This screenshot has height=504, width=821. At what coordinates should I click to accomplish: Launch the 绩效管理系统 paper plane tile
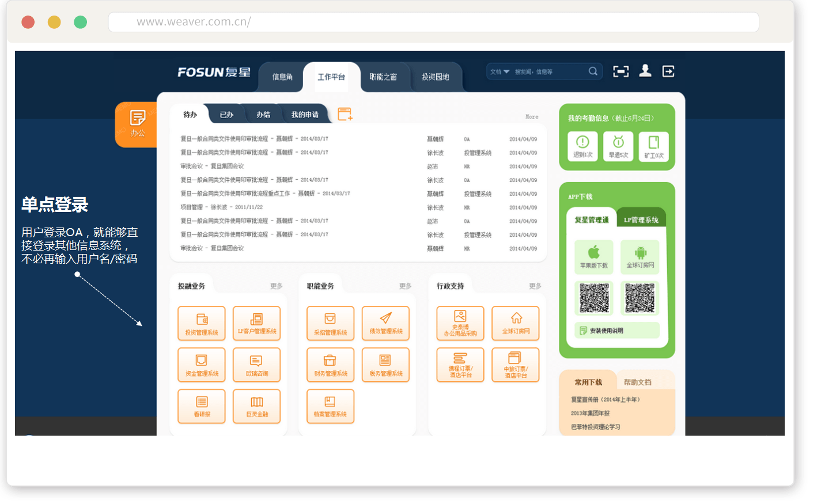pyautogui.click(x=385, y=323)
